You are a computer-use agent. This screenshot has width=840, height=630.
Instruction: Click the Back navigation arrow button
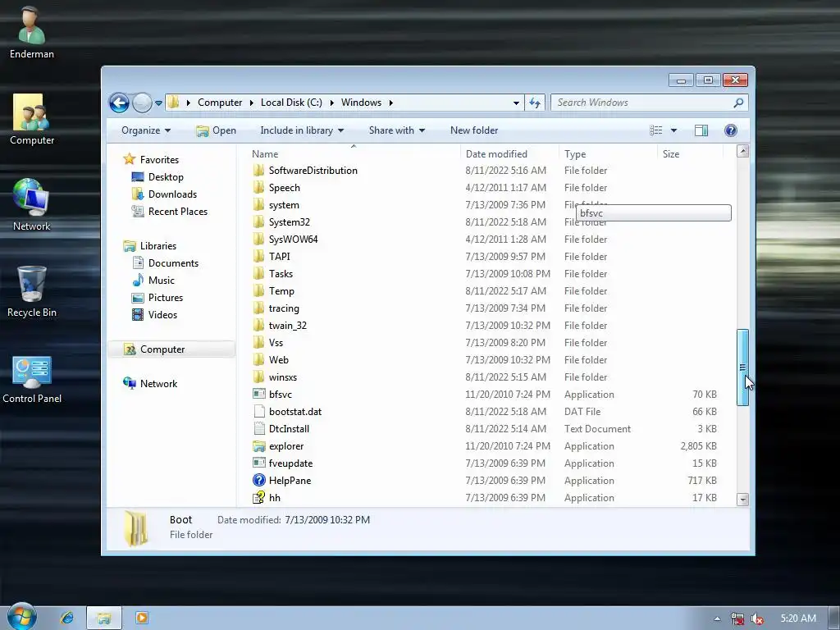(x=119, y=103)
